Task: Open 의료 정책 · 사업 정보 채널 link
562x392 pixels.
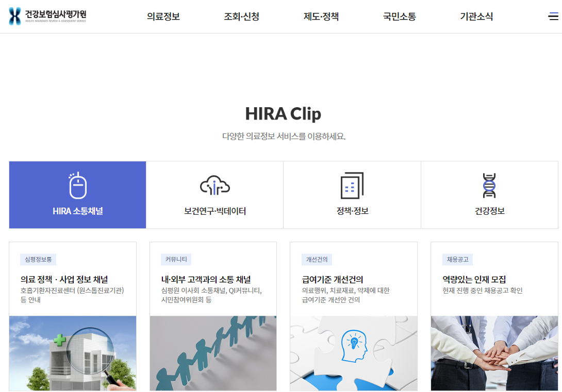Action: (x=64, y=279)
